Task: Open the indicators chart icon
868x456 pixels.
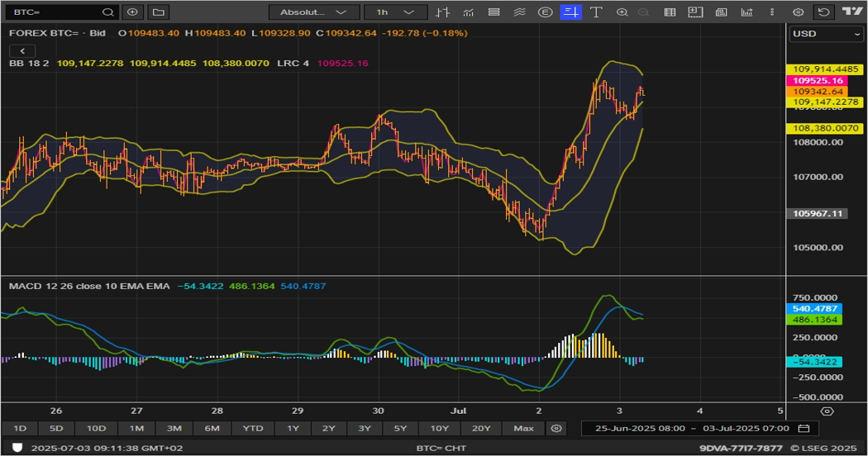Action: [469, 12]
